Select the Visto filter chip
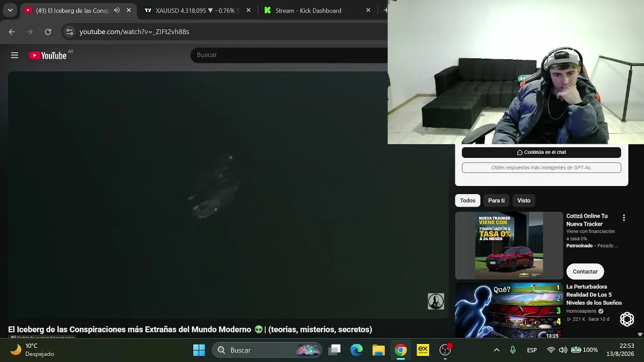Image resolution: width=644 pixels, height=362 pixels. pyautogui.click(x=524, y=201)
